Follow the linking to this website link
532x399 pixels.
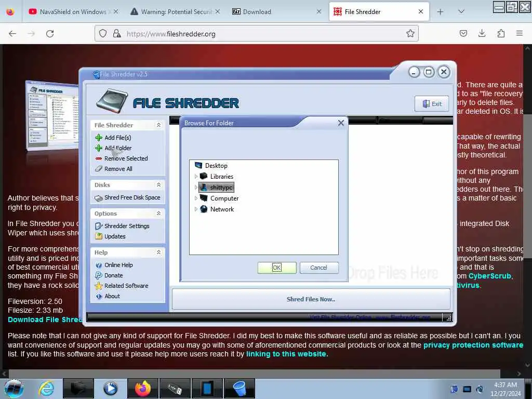(x=286, y=354)
